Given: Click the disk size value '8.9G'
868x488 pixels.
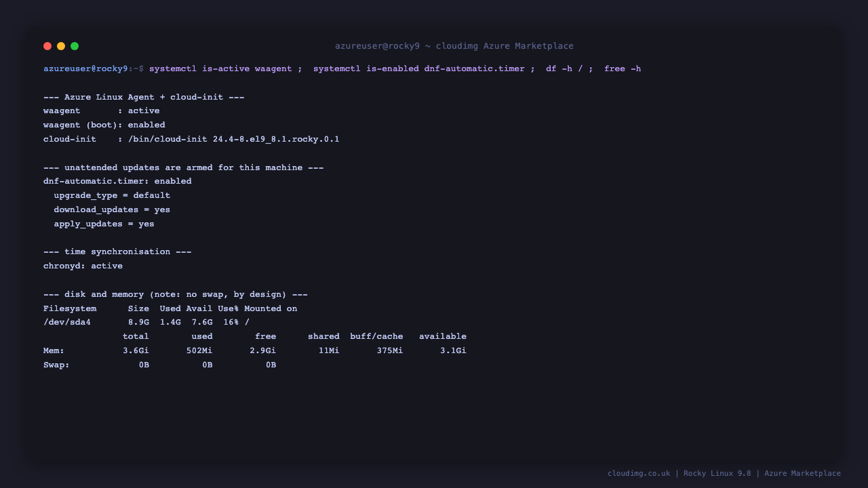Looking at the screenshot, I should pos(138,322).
